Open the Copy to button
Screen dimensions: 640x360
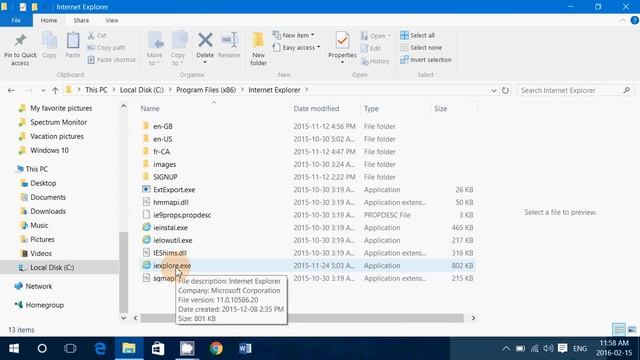178,49
